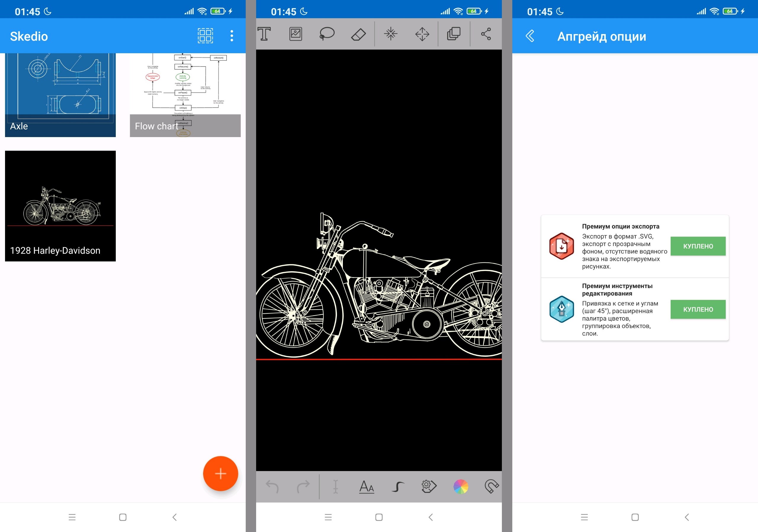
Task: Tap Android recents menu button on left screen
Action: click(72, 517)
